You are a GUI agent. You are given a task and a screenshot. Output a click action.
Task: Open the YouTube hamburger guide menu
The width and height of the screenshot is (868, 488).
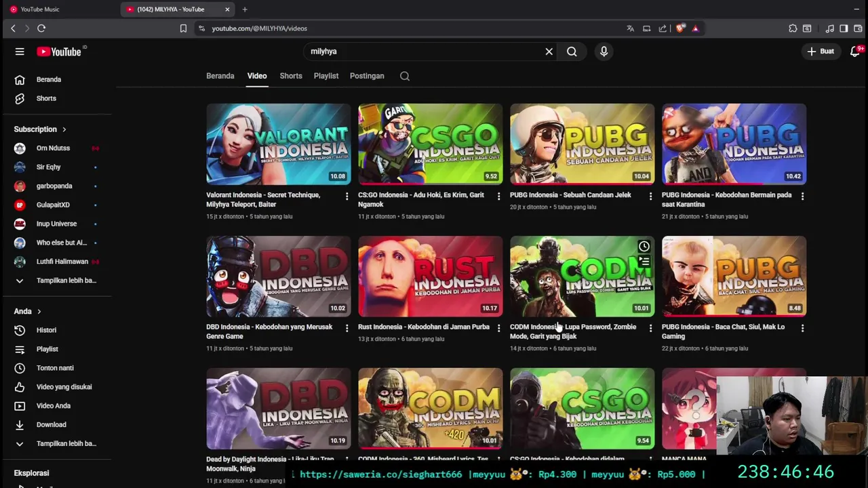pos(20,52)
